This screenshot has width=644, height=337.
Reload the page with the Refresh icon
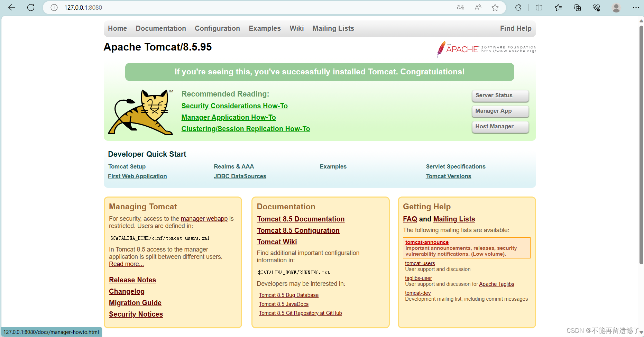(31, 8)
